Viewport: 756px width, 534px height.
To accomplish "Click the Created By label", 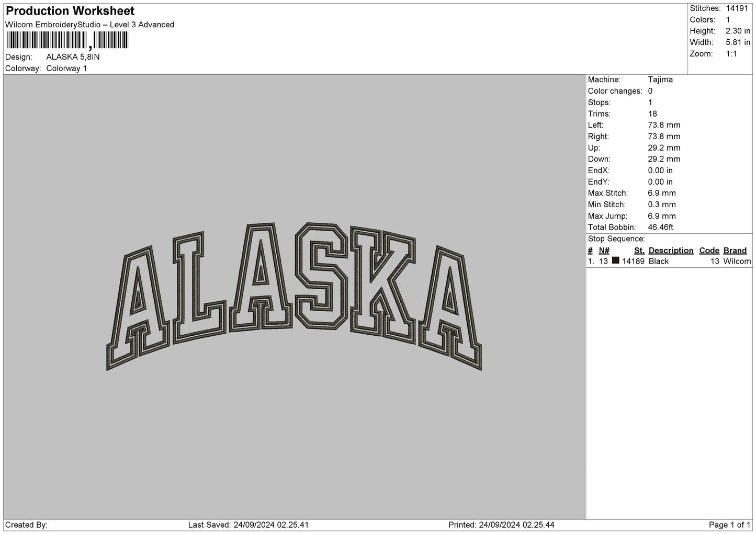I will point(26,525).
